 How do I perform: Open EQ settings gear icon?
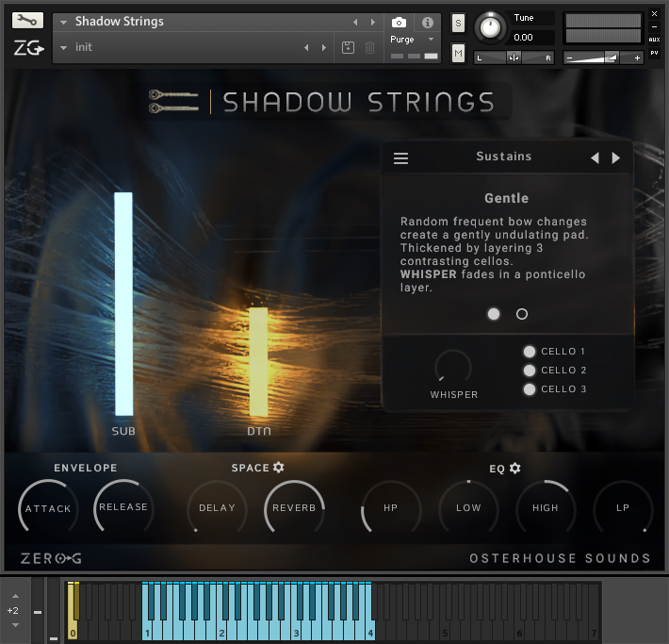coord(515,468)
